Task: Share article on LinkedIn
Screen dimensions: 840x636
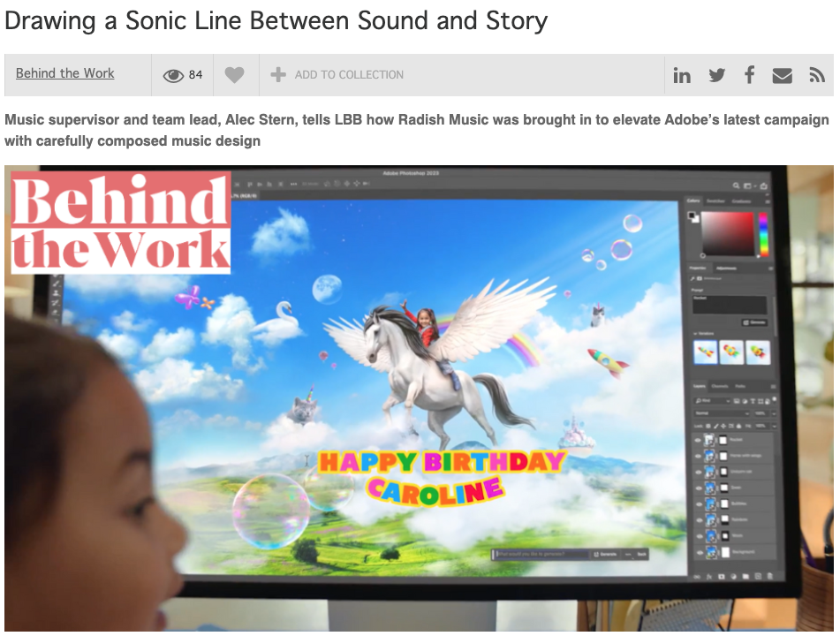Action: coord(681,76)
